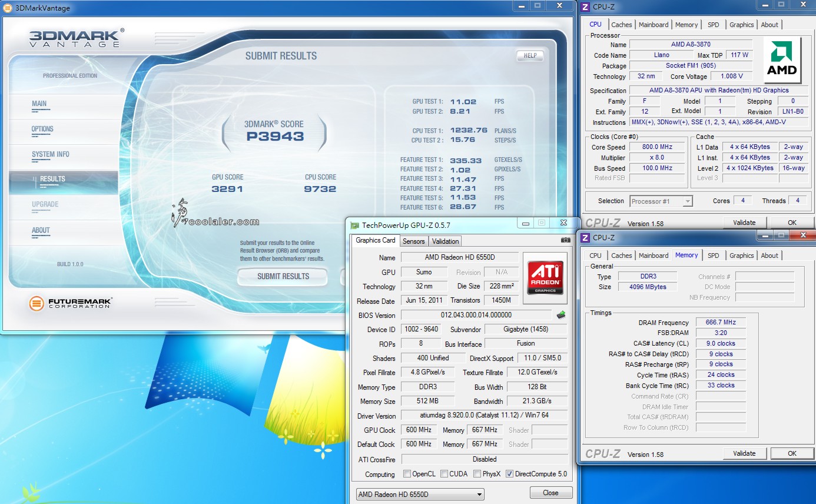Select RESULTS in 3DMark Vantage sidebar

pyautogui.click(x=64, y=181)
